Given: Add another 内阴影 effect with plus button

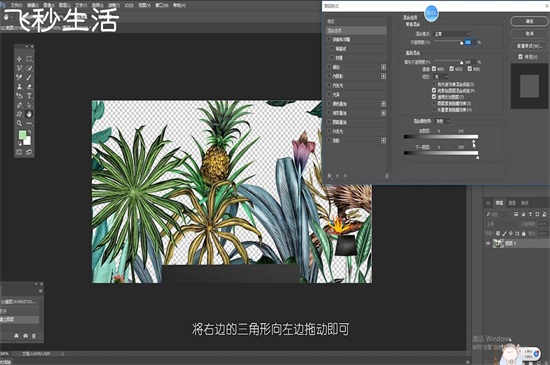Looking at the screenshot, I should (x=383, y=76).
